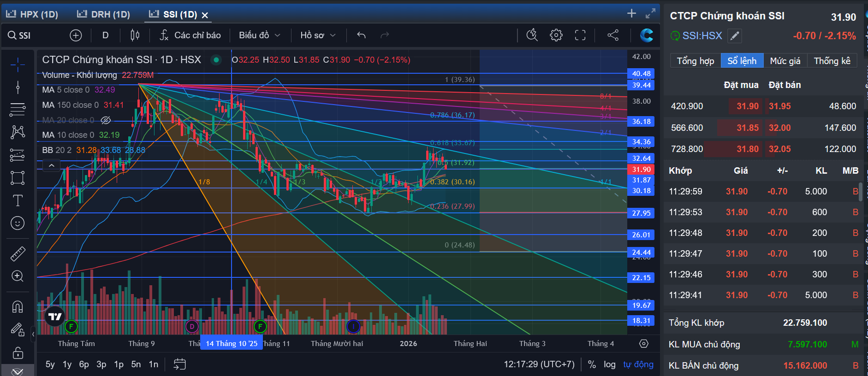Set chart range to 1n
The image size is (868, 376).
click(154, 364)
